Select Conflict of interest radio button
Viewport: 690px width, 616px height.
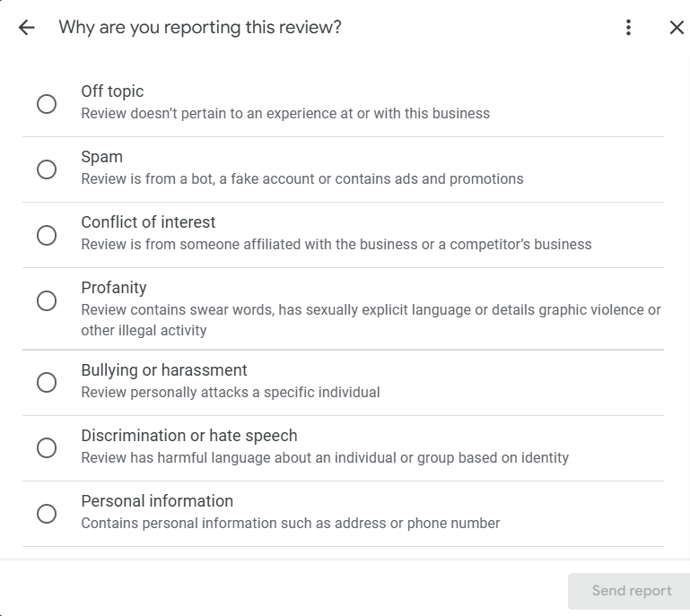[x=47, y=235]
